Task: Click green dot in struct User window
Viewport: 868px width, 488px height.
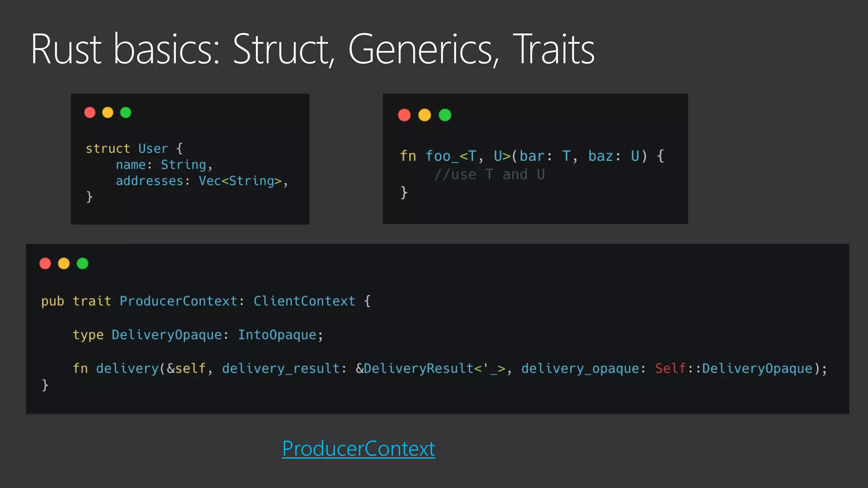Action: click(126, 112)
